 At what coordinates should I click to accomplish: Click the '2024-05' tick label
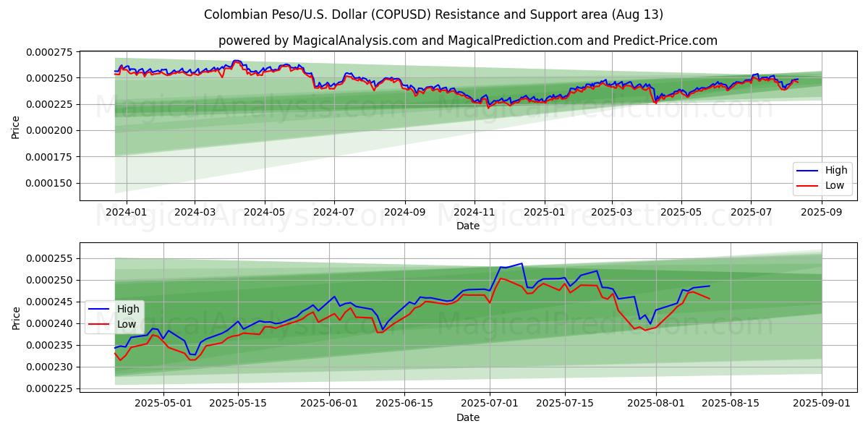[x=264, y=212]
